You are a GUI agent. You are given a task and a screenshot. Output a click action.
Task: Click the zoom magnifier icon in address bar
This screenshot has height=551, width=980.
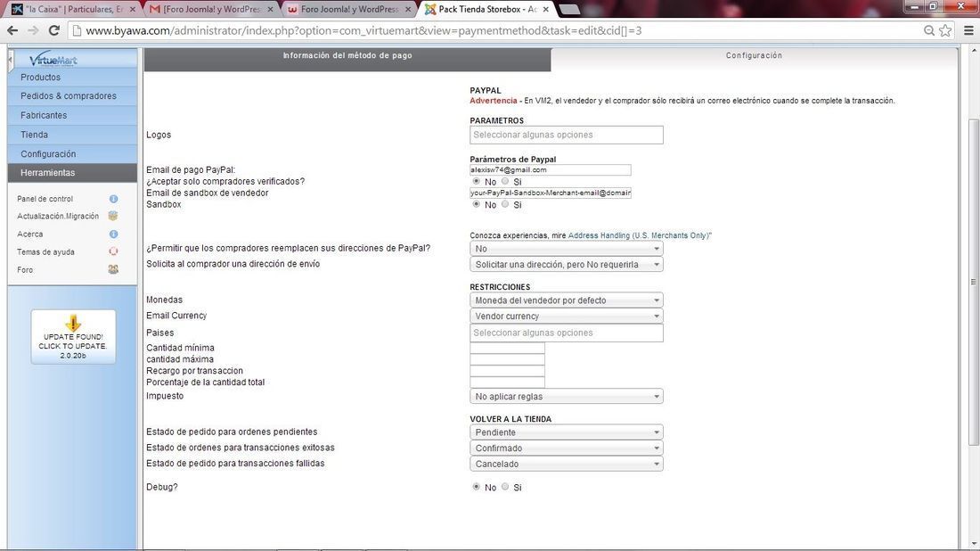tap(929, 30)
